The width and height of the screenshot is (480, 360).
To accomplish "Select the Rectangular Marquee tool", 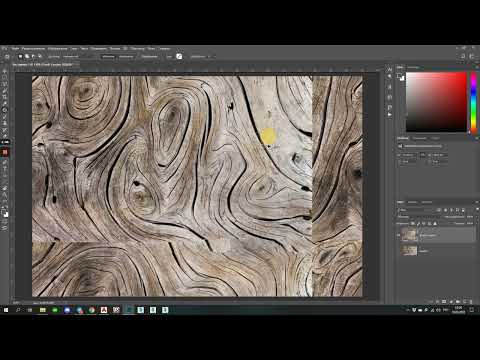I will [5, 77].
